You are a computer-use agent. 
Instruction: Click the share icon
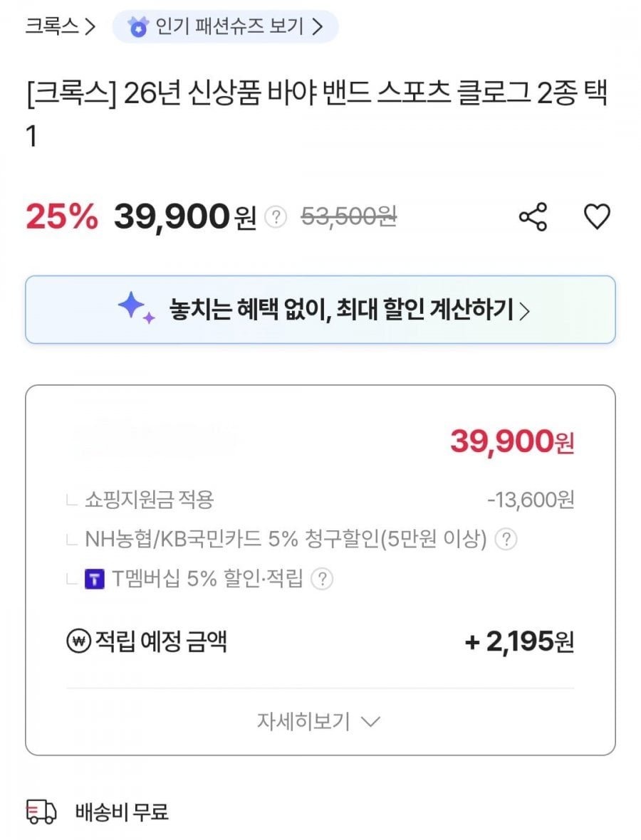click(533, 216)
